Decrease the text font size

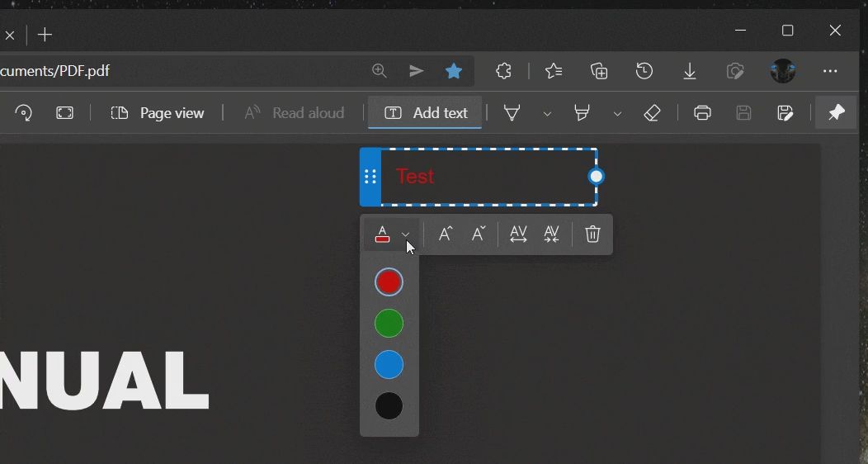coord(479,234)
